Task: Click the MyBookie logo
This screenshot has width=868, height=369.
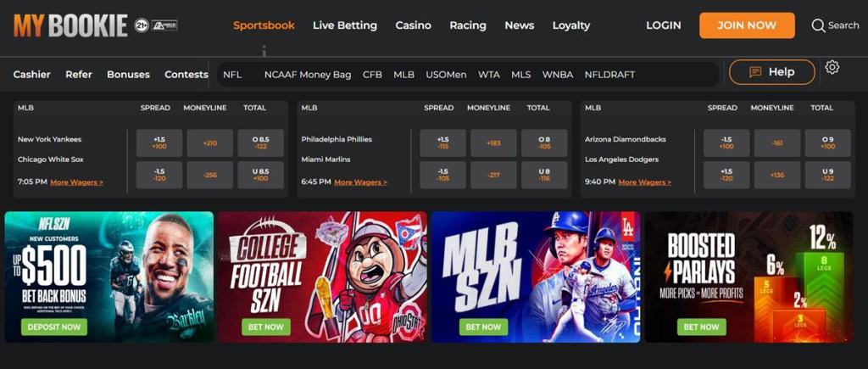Action: (x=71, y=25)
